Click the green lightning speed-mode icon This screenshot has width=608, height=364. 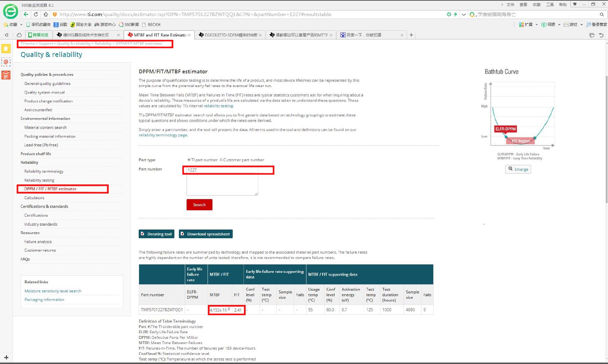point(455,14)
